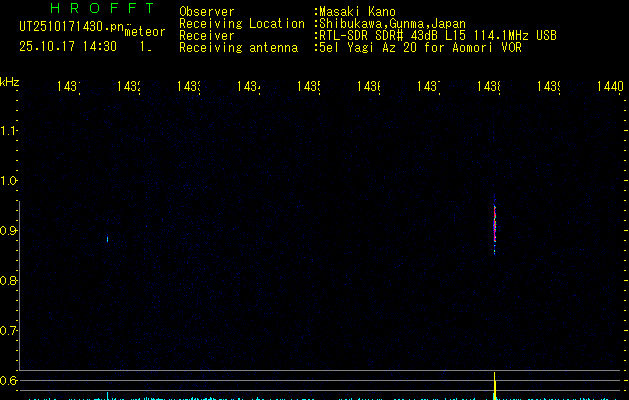Click the 0.7 frequency axis label

tap(8, 331)
